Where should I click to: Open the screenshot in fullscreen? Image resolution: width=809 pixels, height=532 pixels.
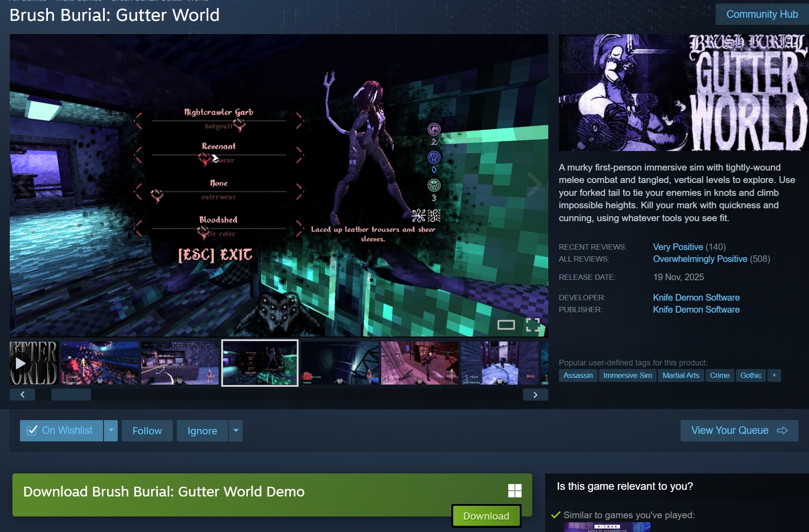(x=533, y=325)
